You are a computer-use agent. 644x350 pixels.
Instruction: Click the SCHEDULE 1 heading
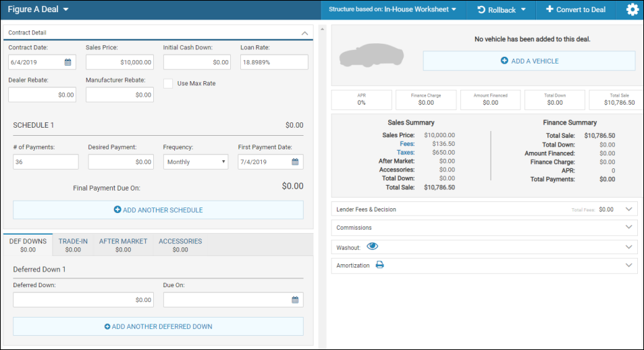[x=33, y=125]
